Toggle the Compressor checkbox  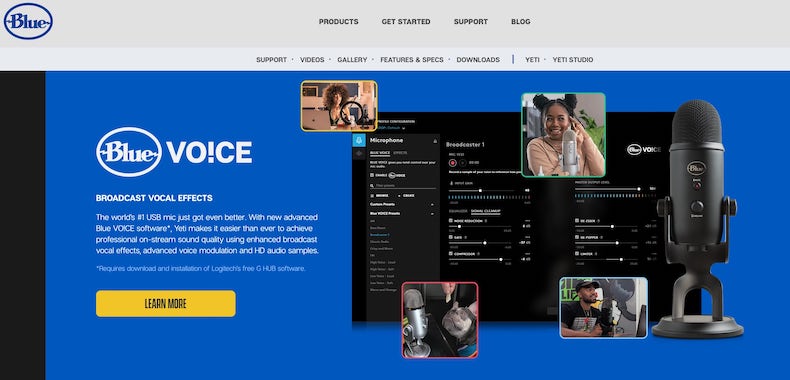(450, 254)
